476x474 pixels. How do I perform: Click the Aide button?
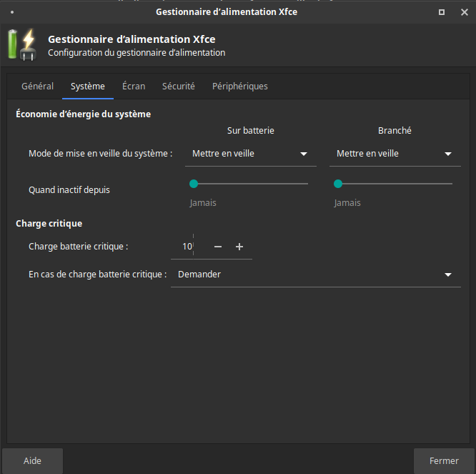(x=32, y=460)
